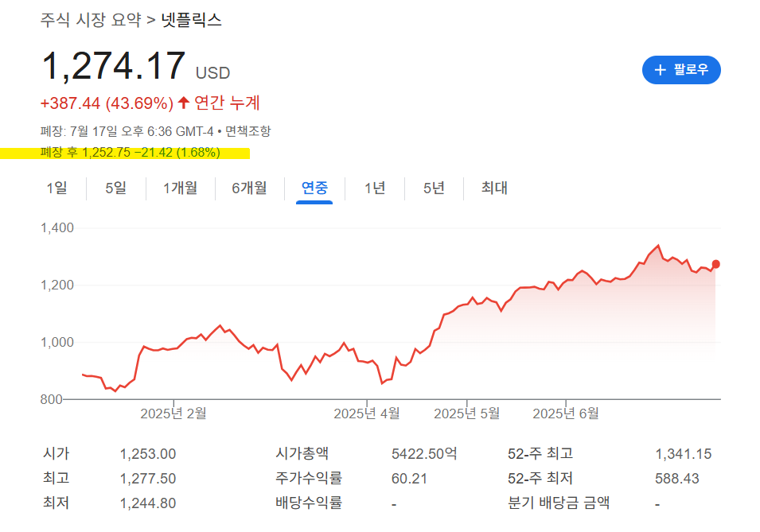Click the +387.44 (43.69%) change text
This screenshot has height=532, width=760.
107,103
